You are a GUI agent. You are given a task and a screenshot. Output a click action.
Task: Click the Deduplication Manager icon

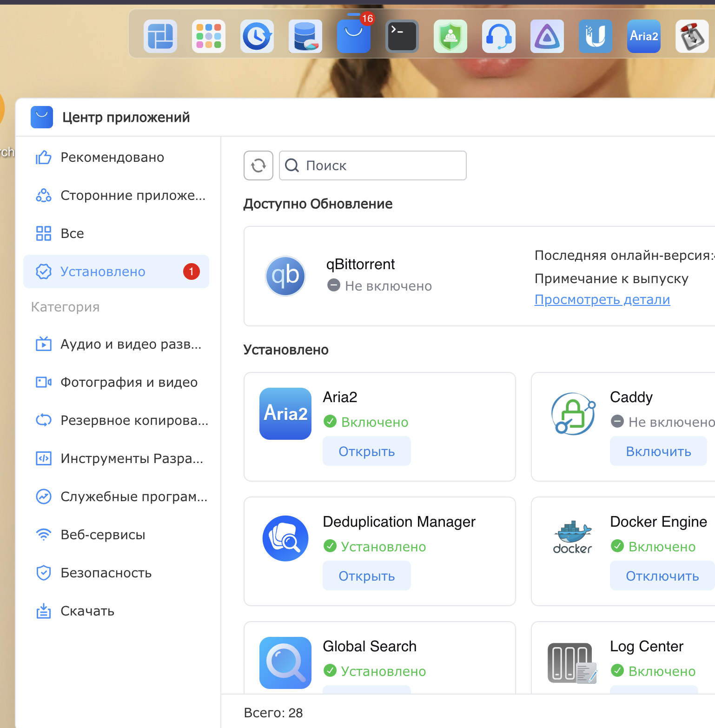tap(285, 538)
